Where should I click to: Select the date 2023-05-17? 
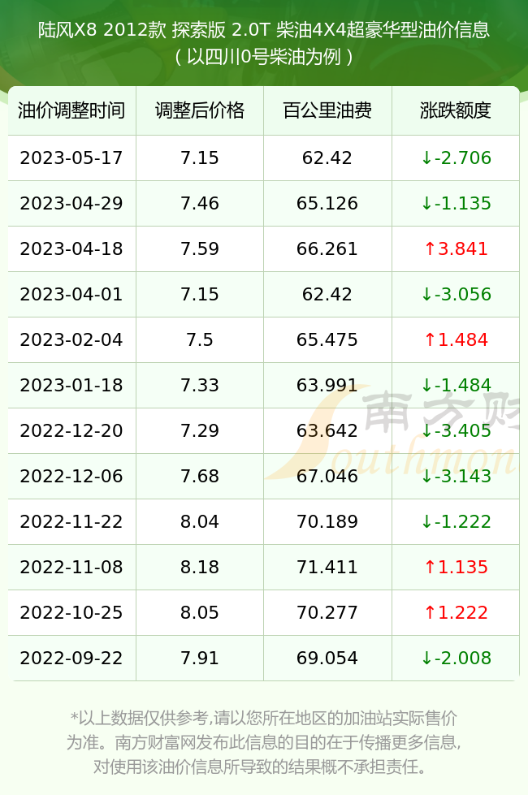click(71, 158)
